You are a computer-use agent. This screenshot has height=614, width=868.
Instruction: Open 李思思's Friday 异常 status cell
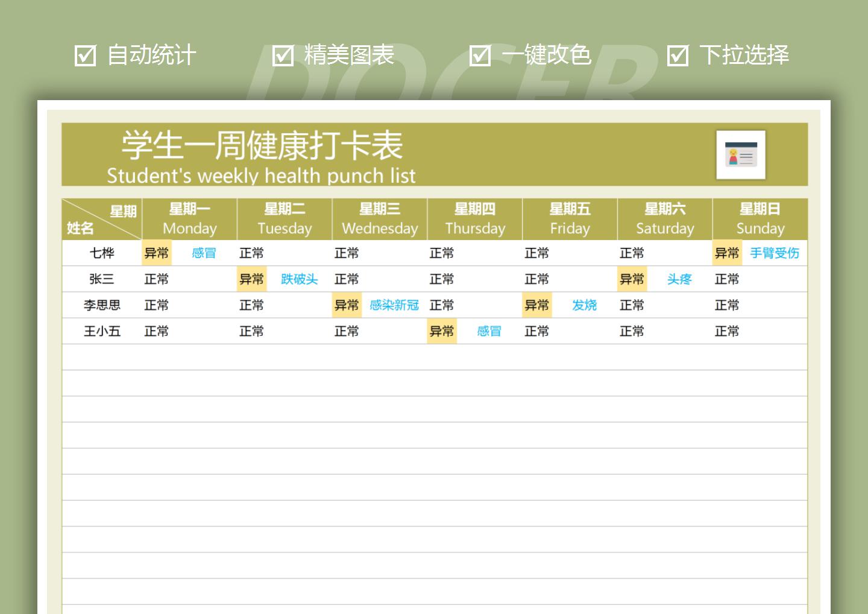pyautogui.click(x=537, y=305)
